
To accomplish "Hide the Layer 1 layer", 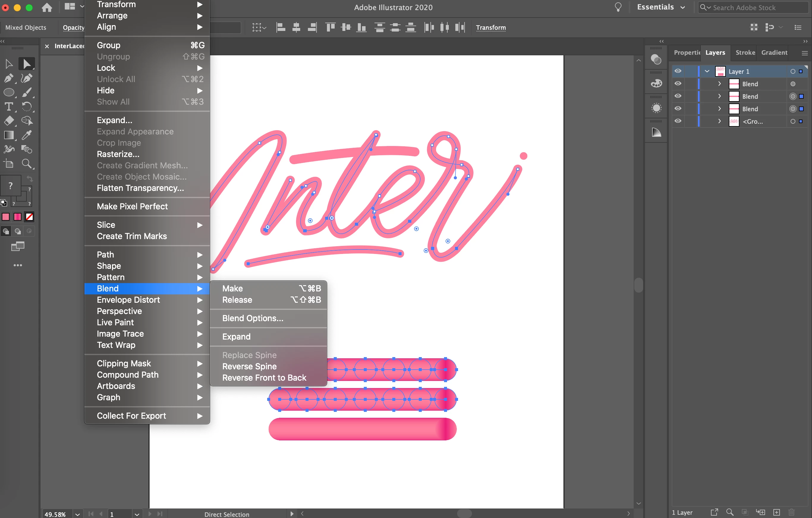I will click(678, 71).
